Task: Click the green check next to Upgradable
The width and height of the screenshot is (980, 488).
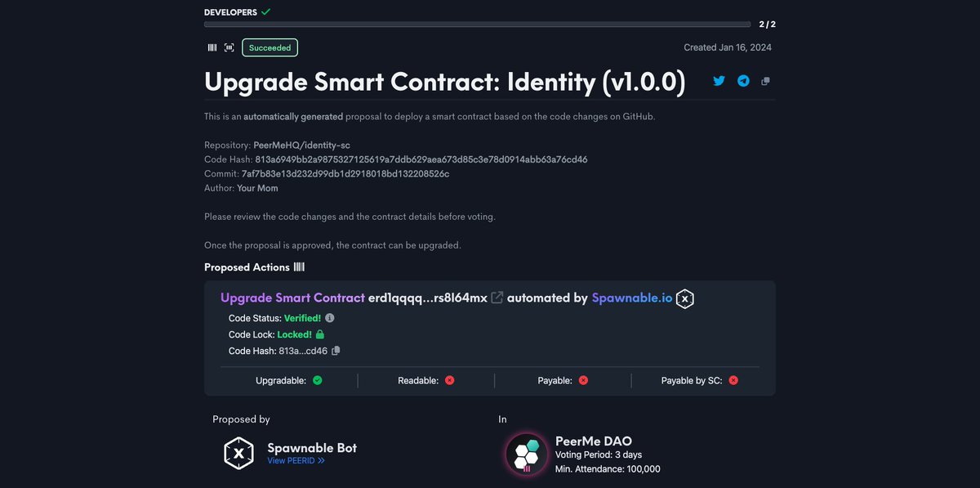Action: [318, 380]
